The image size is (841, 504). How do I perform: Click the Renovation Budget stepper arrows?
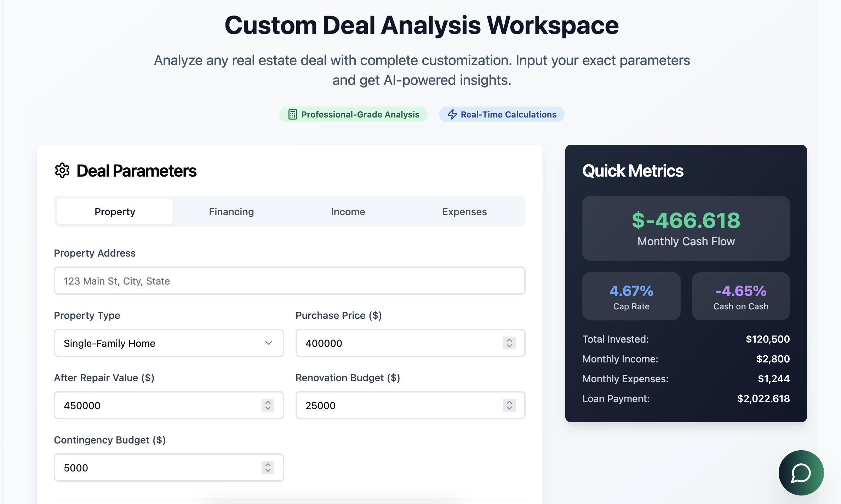[509, 405]
